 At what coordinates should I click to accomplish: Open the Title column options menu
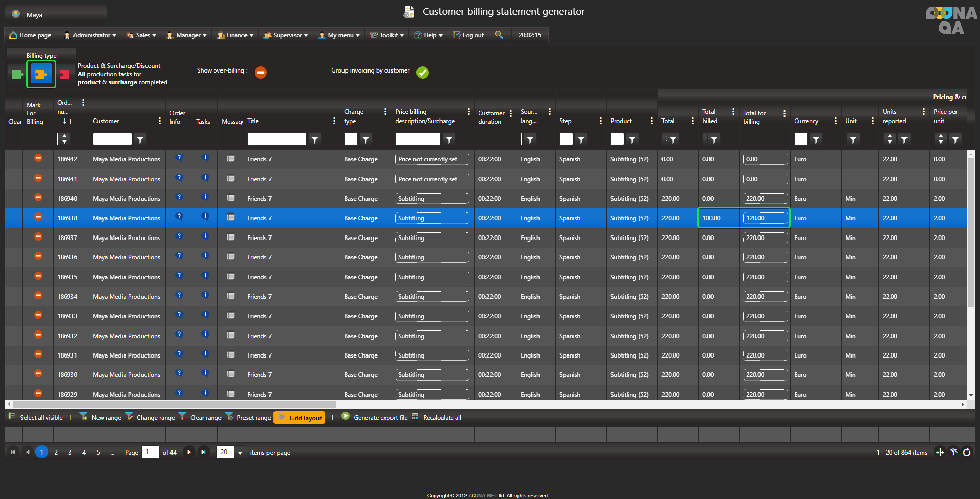pyautogui.click(x=334, y=121)
